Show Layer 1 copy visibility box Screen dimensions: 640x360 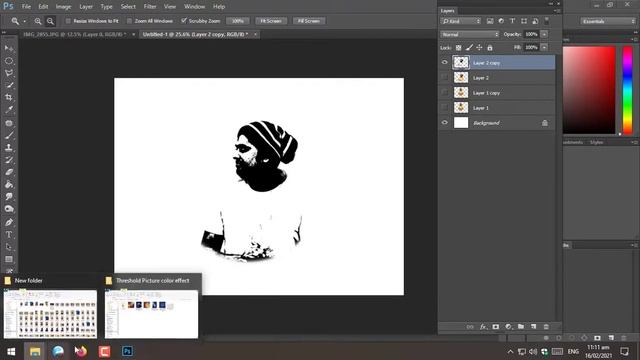tap(444, 93)
